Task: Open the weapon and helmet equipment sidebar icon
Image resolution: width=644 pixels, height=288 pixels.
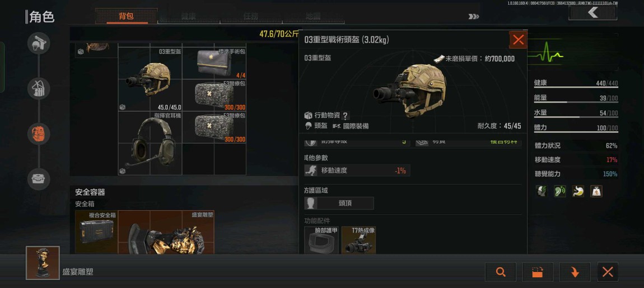Action: coord(39,43)
